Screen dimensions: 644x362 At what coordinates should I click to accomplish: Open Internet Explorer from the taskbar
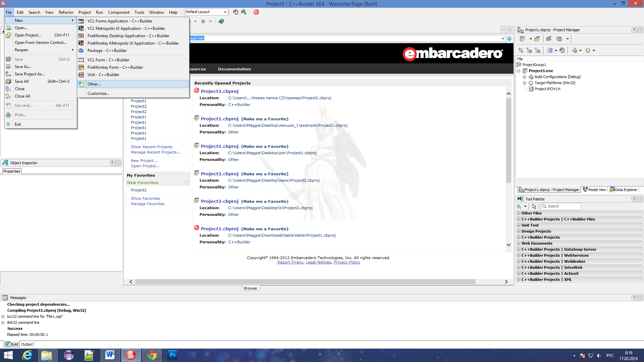[x=27, y=355]
